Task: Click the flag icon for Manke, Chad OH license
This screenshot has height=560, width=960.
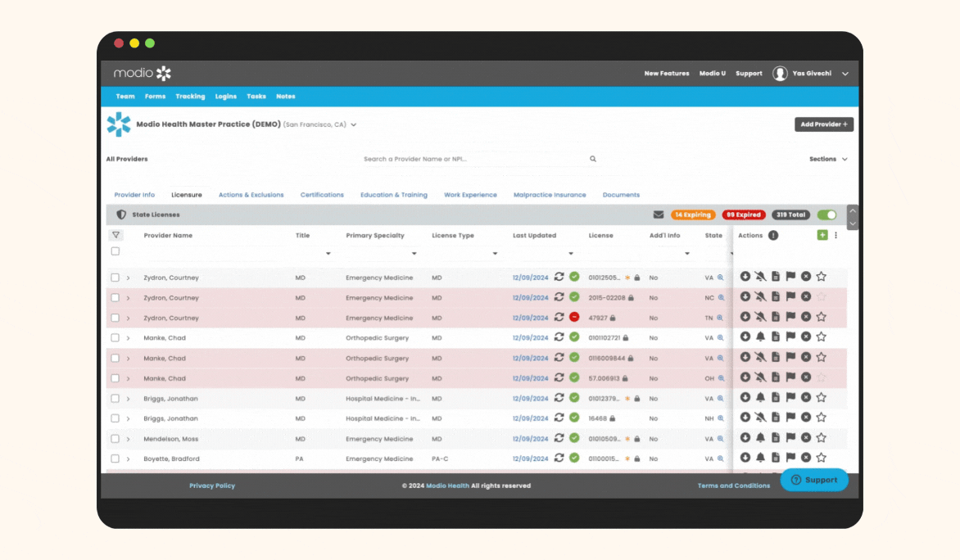Action: (x=790, y=377)
